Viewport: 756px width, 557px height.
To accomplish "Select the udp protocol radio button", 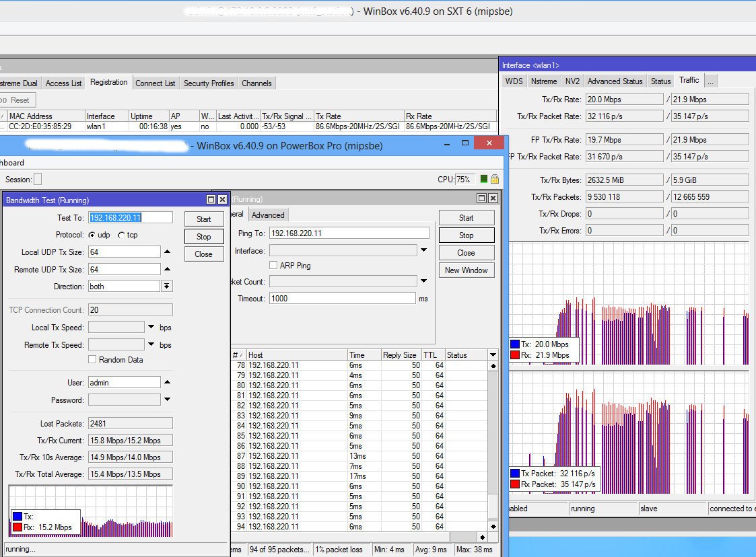I will point(92,235).
